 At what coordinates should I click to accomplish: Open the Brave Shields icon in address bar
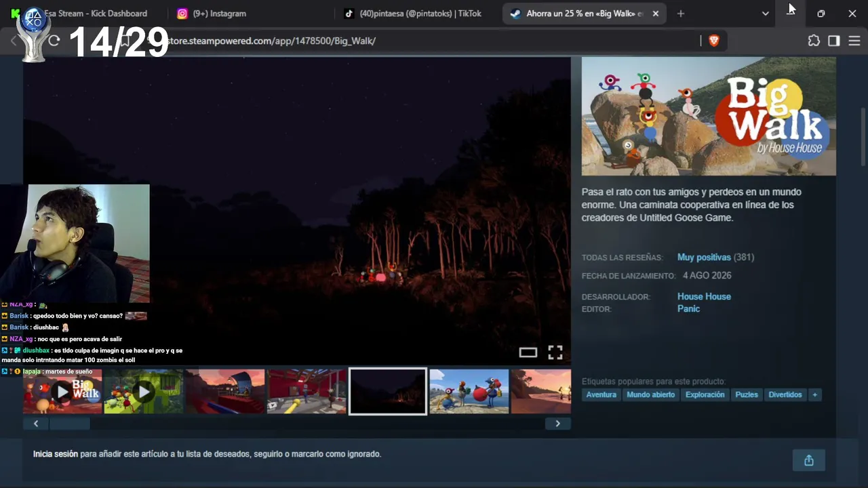point(713,41)
